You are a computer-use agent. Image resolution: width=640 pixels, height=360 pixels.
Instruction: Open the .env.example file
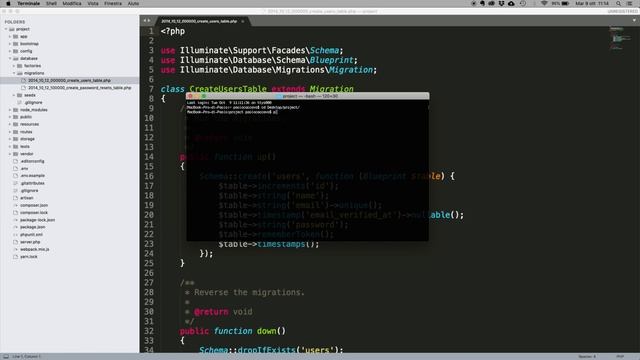(32, 176)
